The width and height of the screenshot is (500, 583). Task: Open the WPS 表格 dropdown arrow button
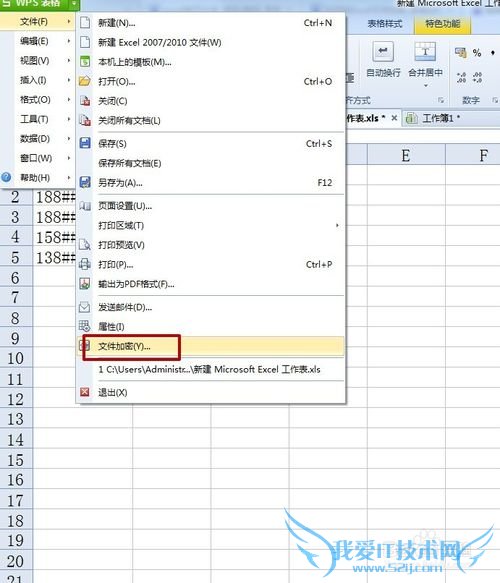[x=74, y=3]
